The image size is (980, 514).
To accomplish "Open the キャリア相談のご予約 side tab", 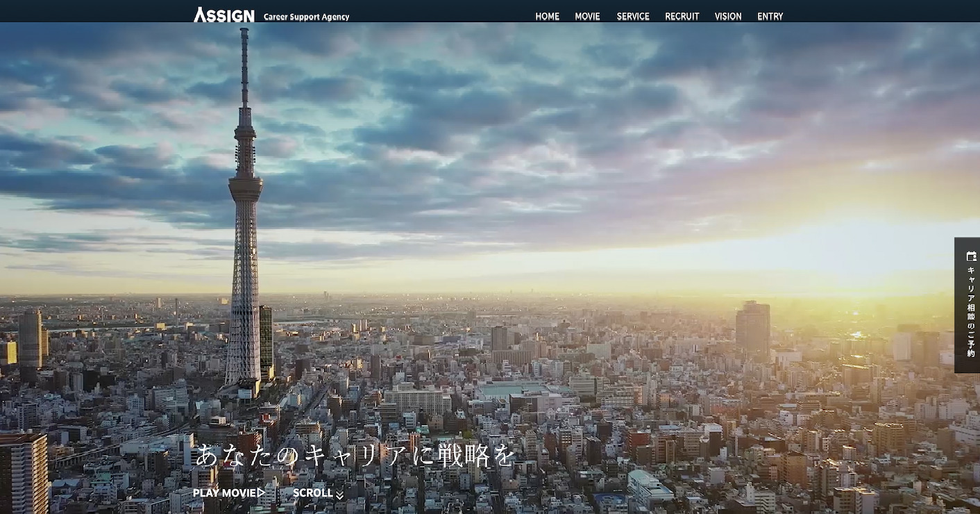I will [968, 305].
